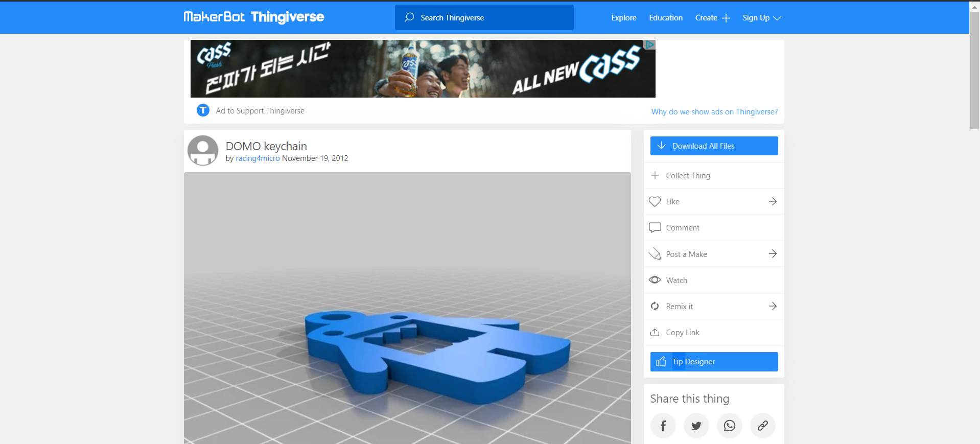
Task: Click the 'Share this thing' heading
Action: click(x=690, y=399)
